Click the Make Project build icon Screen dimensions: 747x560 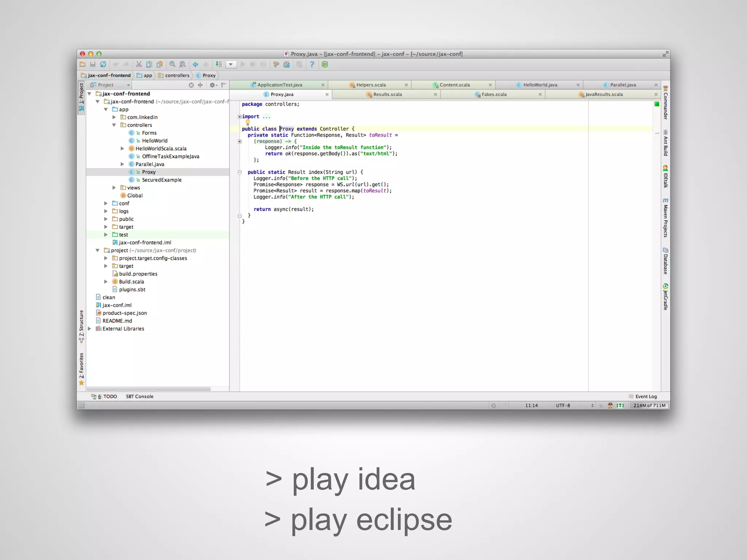[x=218, y=65]
